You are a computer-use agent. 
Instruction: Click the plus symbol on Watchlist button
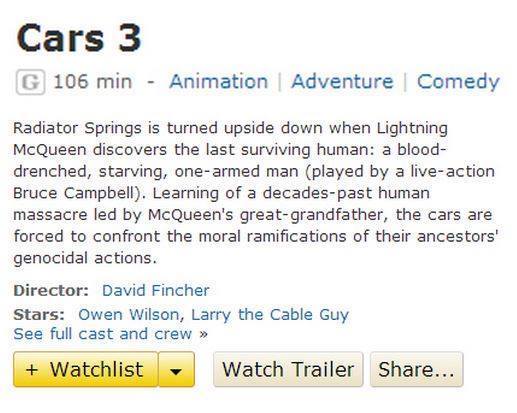pyautogui.click(x=32, y=370)
